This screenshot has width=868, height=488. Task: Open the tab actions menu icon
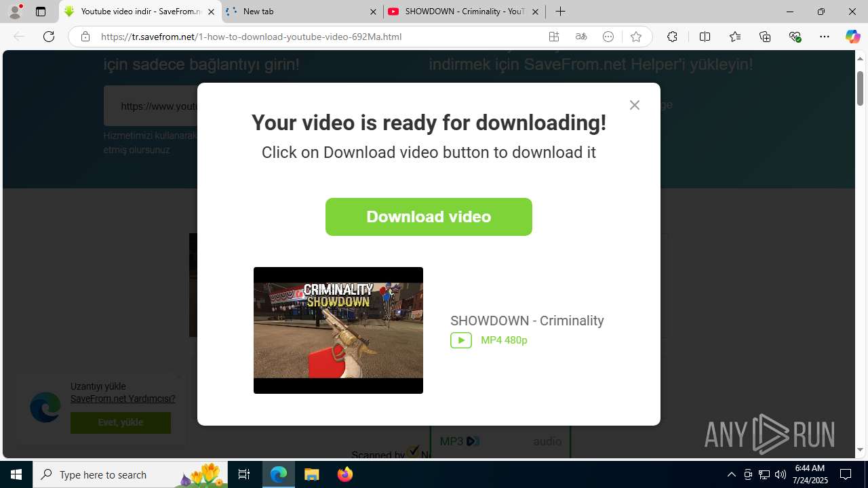click(41, 12)
